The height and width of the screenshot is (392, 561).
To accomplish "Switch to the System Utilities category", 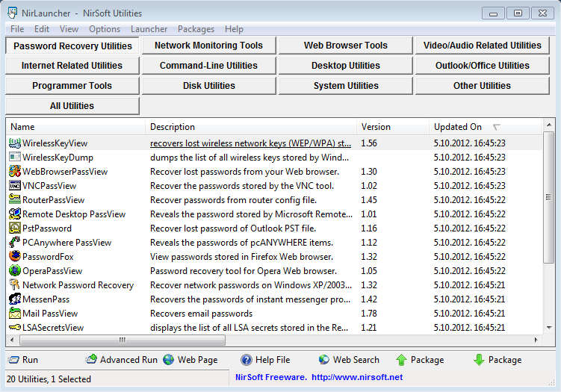I will (x=345, y=86).
